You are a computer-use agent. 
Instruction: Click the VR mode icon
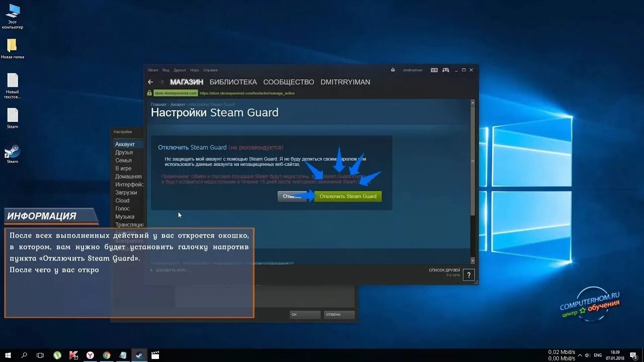tap(434, 70)
